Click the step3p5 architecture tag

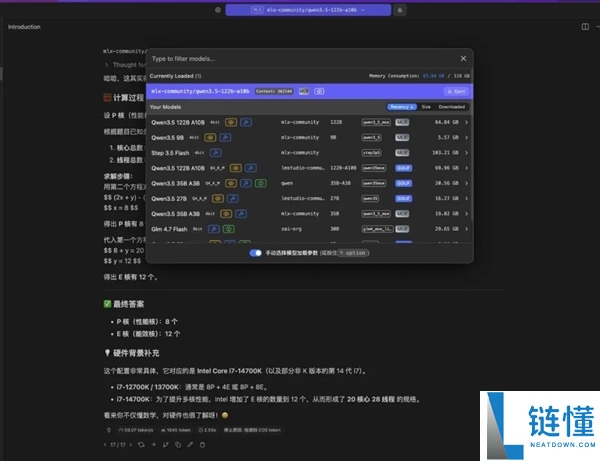click(x=372, y=153)
